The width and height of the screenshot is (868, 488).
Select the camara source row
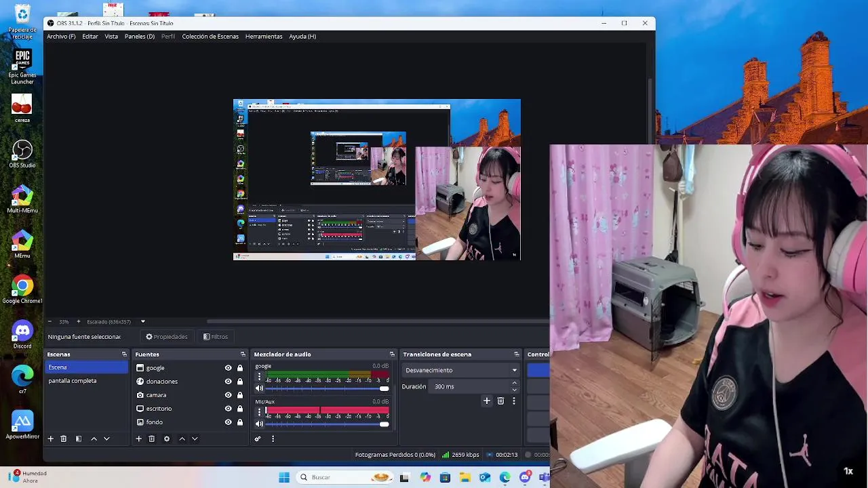tap(190, 395)
